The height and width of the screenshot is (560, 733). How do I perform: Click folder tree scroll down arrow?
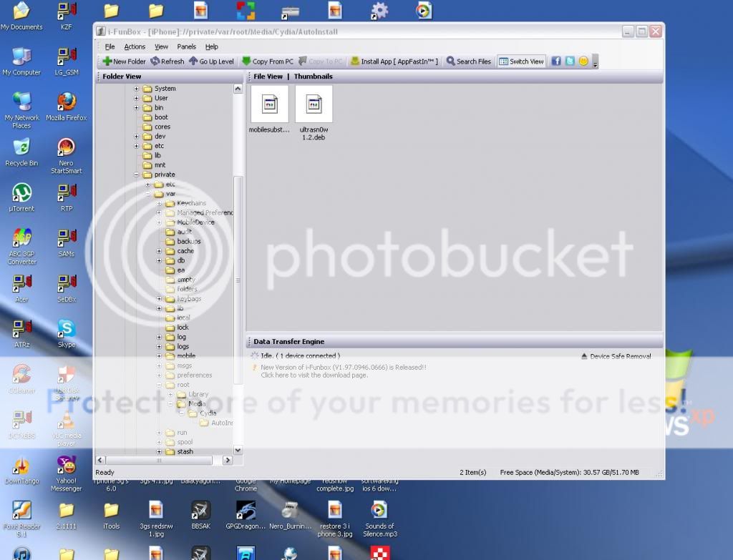pyautogui.click(x=238, y=451)
